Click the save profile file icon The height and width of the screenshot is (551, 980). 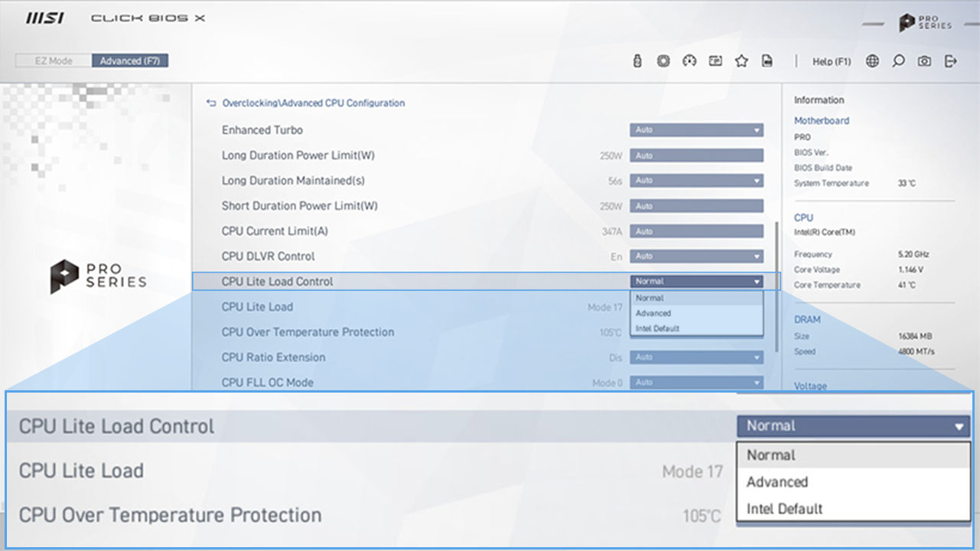coord(767,60)
